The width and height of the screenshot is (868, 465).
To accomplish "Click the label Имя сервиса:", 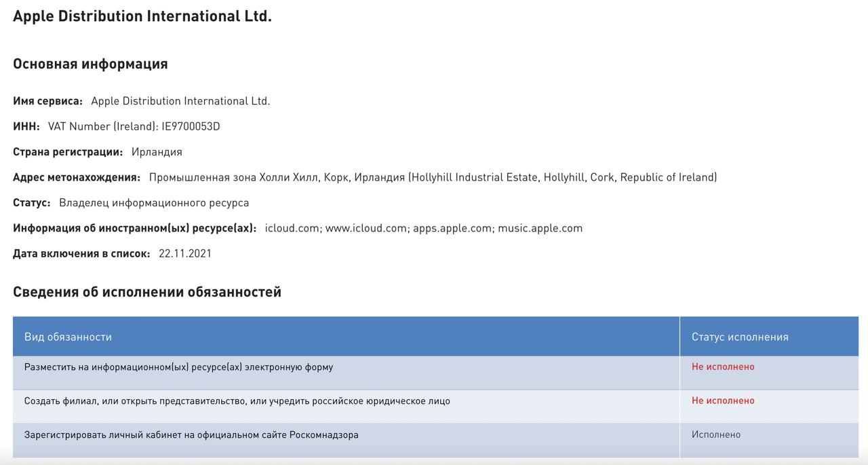I will click(x=47, y=101).
